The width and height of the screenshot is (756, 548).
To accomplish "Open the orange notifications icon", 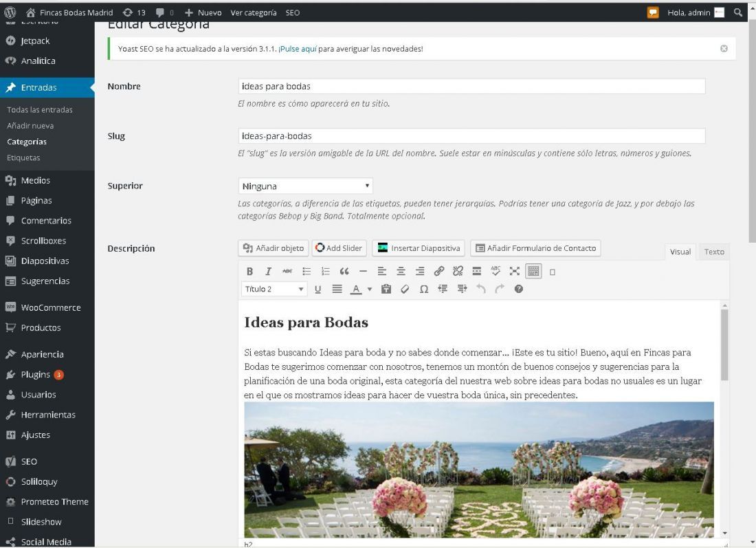I will point(653,12).
